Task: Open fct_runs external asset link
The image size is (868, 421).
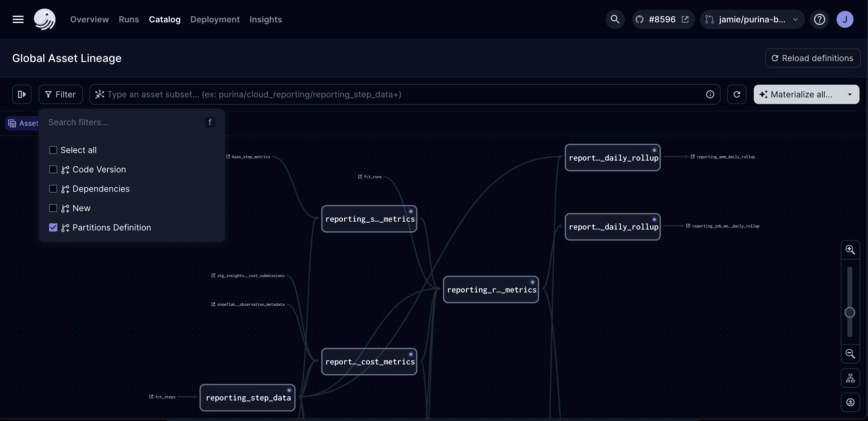Action: click(x=370, y=177)
